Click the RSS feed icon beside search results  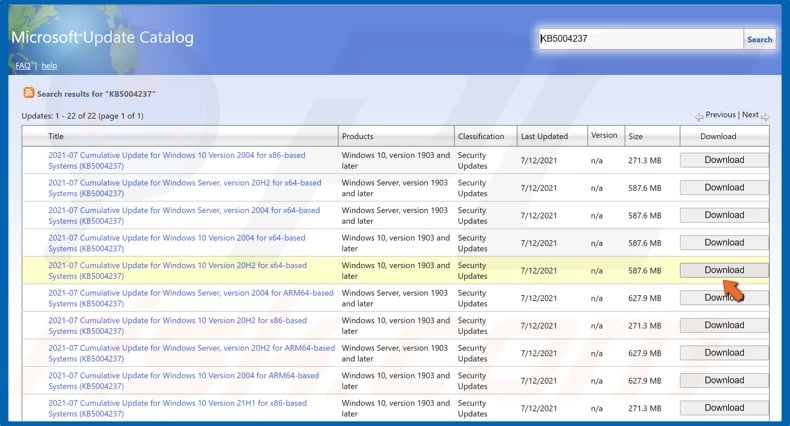[x=29, y=93]
